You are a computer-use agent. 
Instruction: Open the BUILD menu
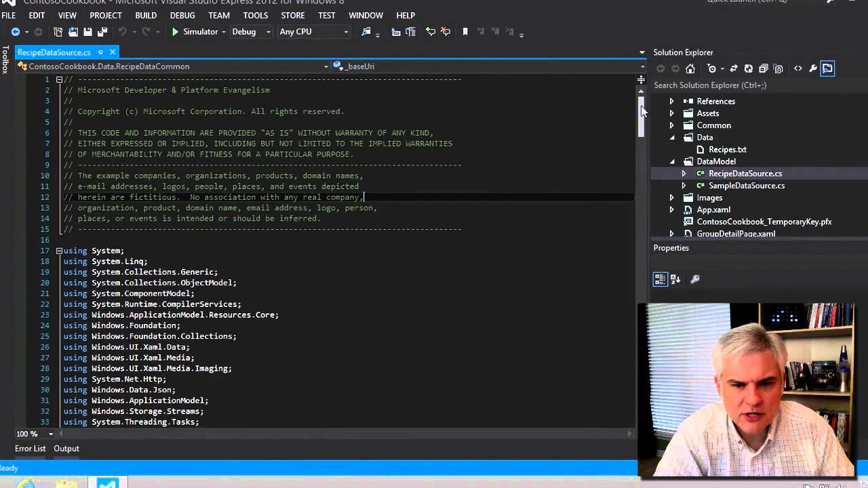(146, 15)
